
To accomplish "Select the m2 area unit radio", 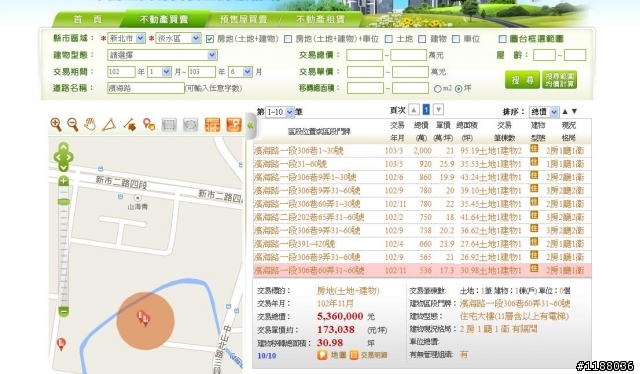I will coord(438,89).
